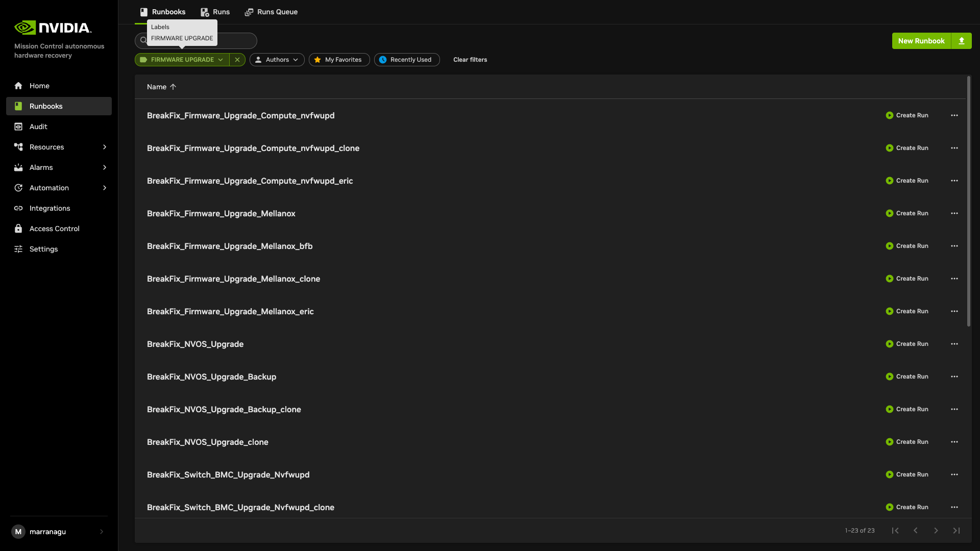Create Run for BreakFix_Firmware_Upgrade_Compute_nvfwupd_eric

907,181
